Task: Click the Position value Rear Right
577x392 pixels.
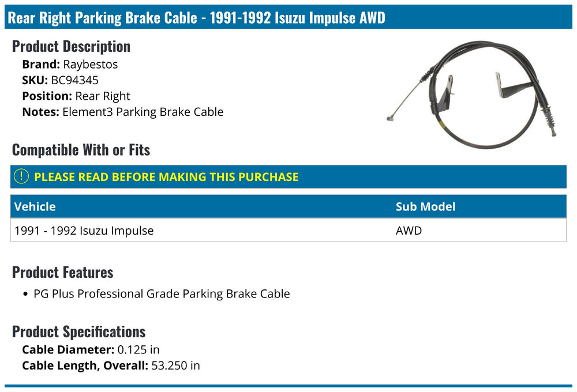Action: point(103,96)
